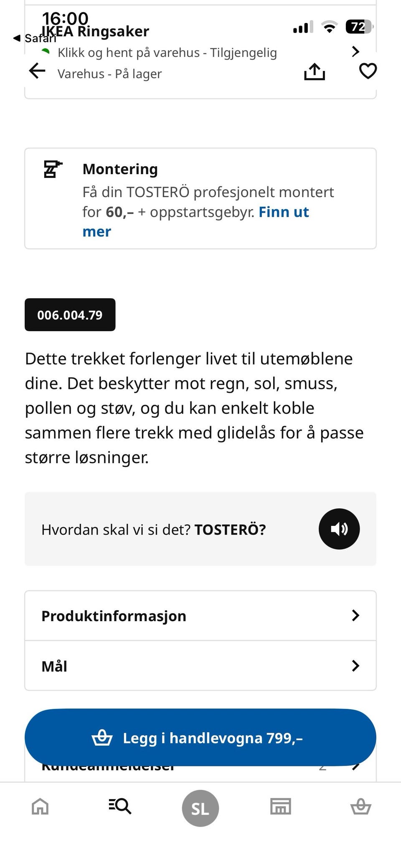Open the share icon
This screenshot has height=868, width=401.
315,71
